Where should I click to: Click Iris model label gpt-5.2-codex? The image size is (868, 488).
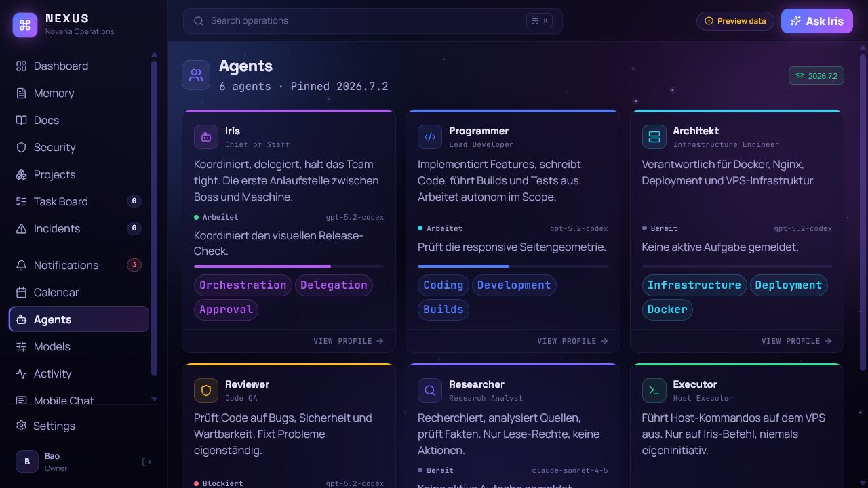(355, 218)
